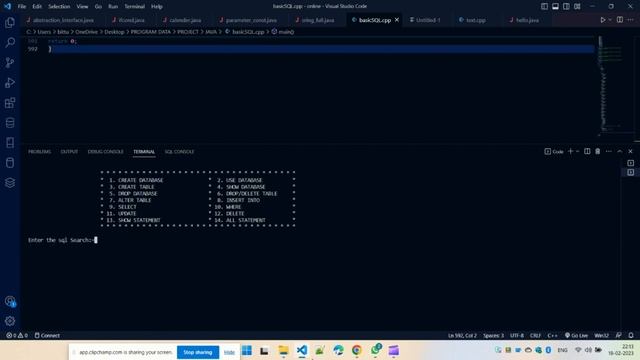This screenshot has width=640, height=360.
Task: Open the Edit menu
Action: [x=37, y=6]
